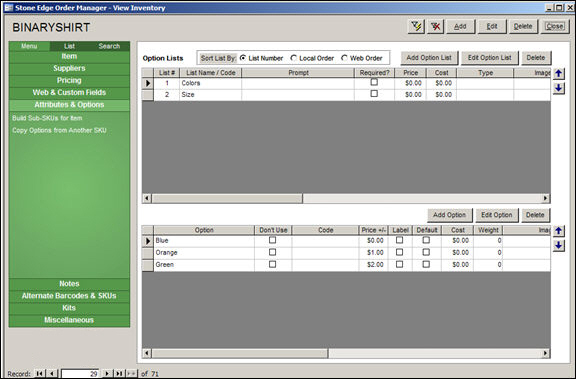This screenshot has width=576, height=379.
Task: Click the Add Option List button
Action: tap(429, 58)
